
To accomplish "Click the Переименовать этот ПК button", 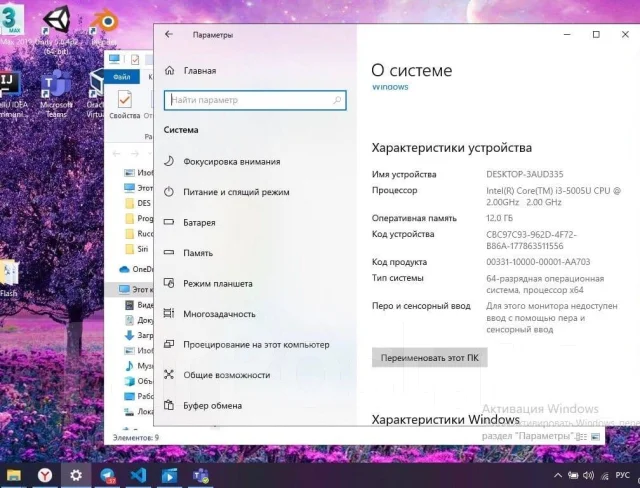I will [429, 358].
